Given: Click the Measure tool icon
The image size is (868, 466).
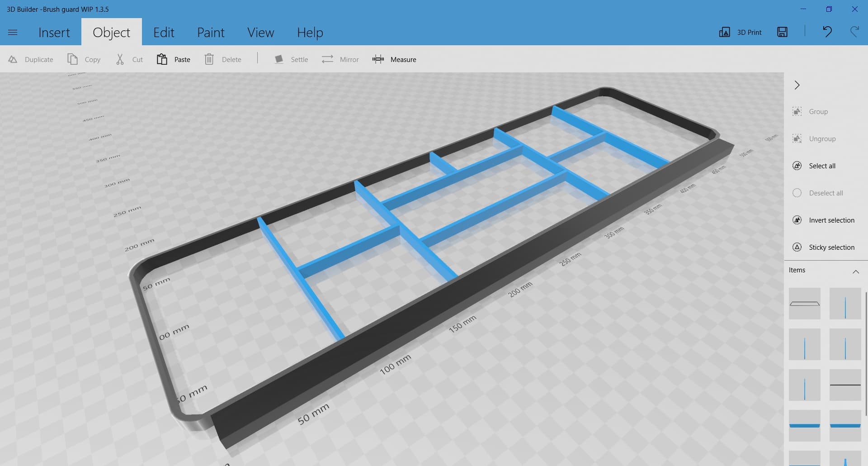Looking at the screenshot, I should 378,59.
